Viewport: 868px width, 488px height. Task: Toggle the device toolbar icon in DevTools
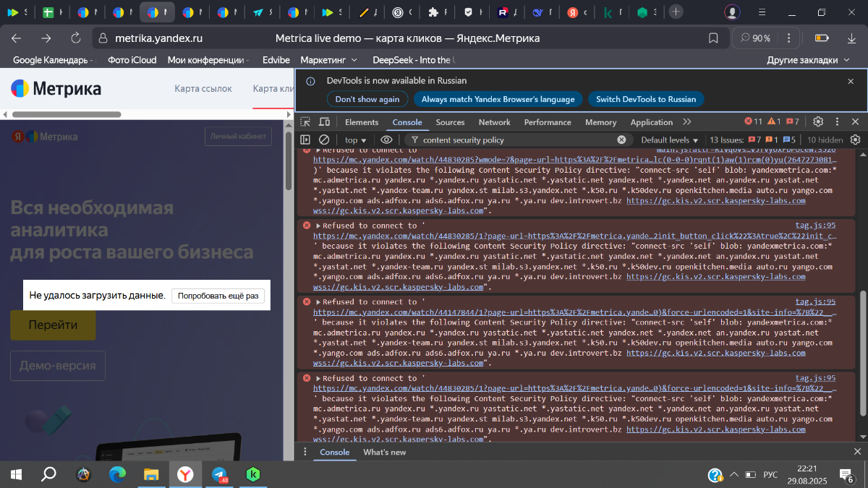tap(324, 122)
